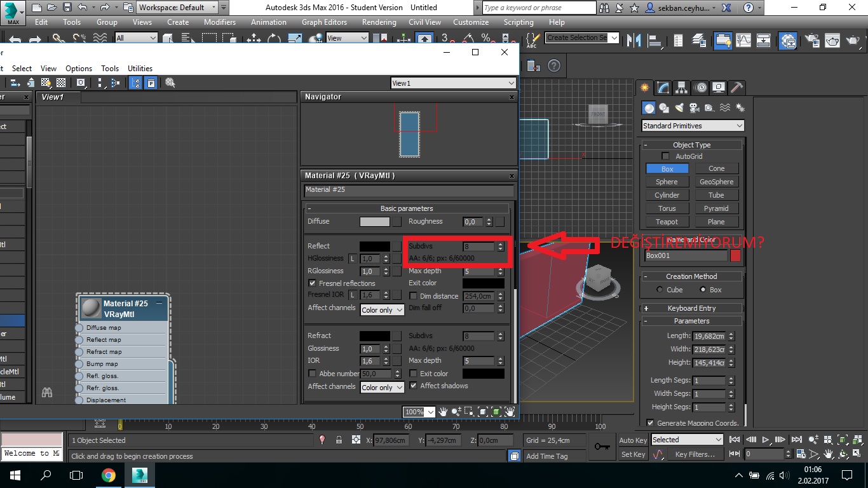Select the Move tool in main toolbar
Screen dimensions: 868x488
click(254, 39)
